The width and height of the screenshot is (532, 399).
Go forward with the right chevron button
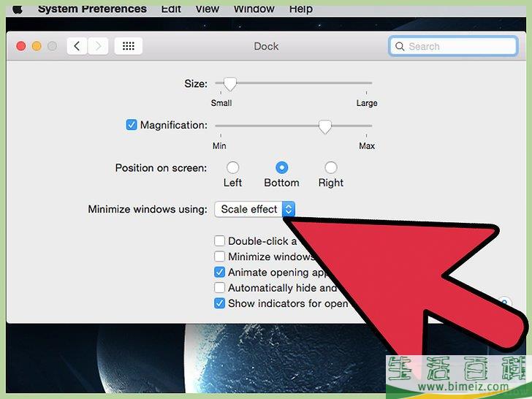click(x=98, y=46)
